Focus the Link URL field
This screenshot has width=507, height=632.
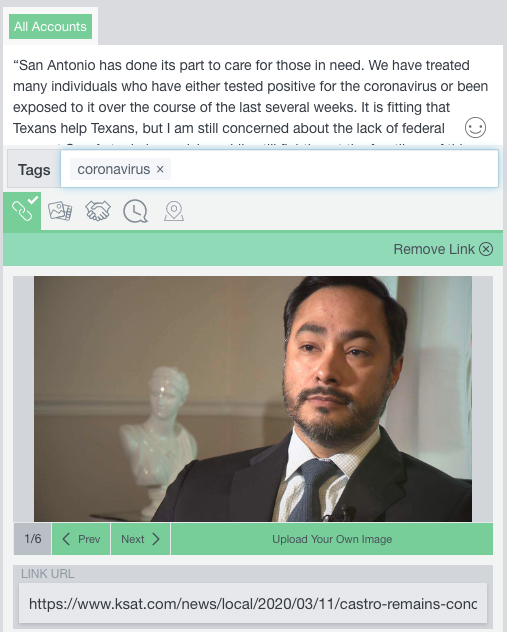pos(253,603)
